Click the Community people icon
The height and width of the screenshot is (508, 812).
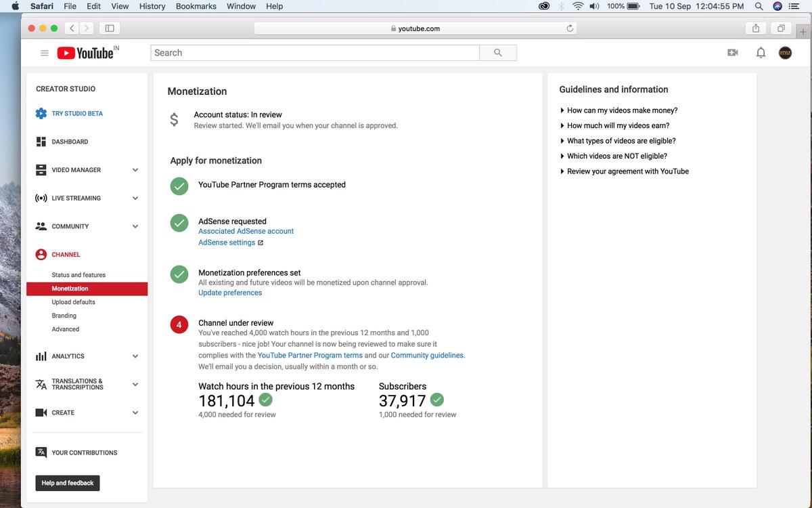point(41,226)
